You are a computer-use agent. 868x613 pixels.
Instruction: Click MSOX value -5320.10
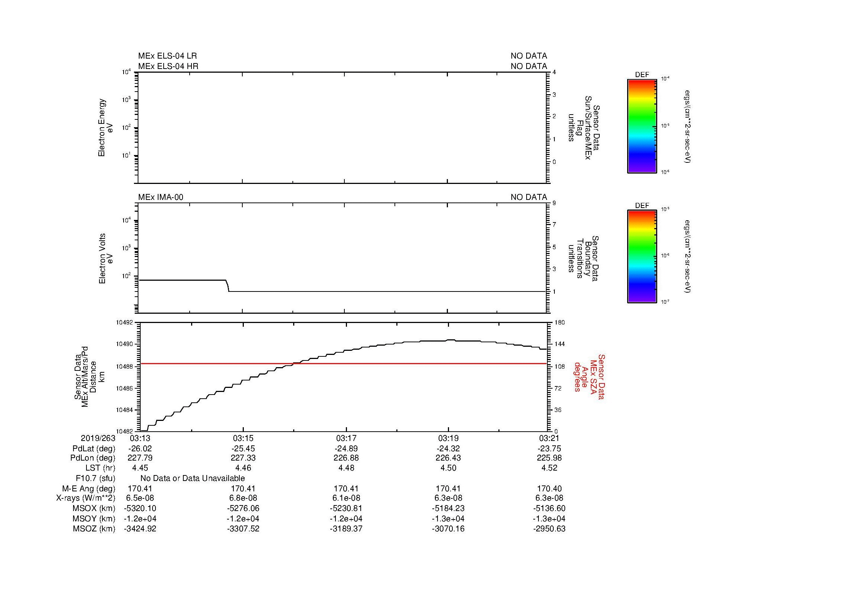140,508
